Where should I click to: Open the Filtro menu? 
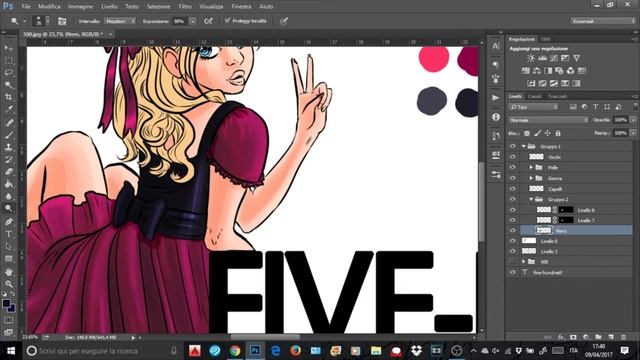(x=185, y=7)
